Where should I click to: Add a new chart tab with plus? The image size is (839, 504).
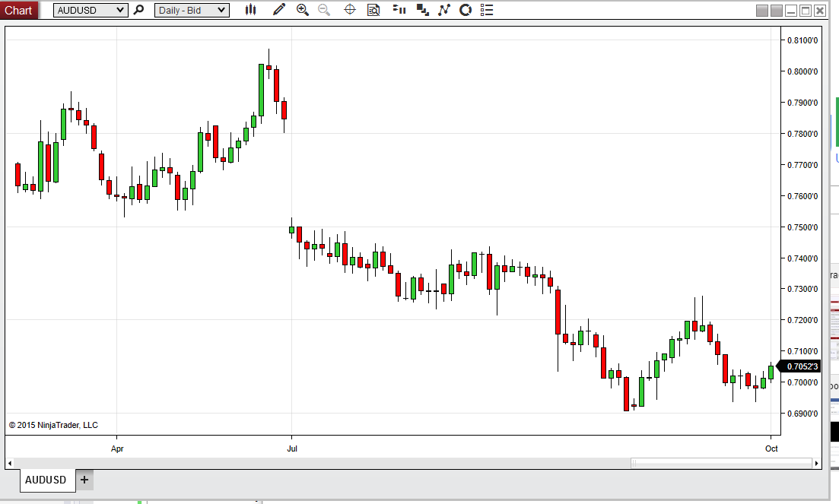coord(84,480)
